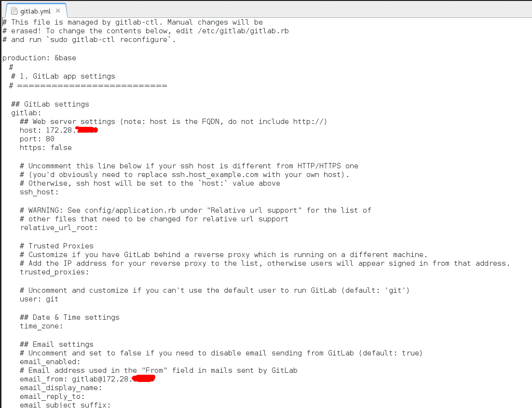This screenshot has width=532, height=408.
Task: Close the gitlab.yml tab
Action: pyautogui.click(x=58, y=11)
